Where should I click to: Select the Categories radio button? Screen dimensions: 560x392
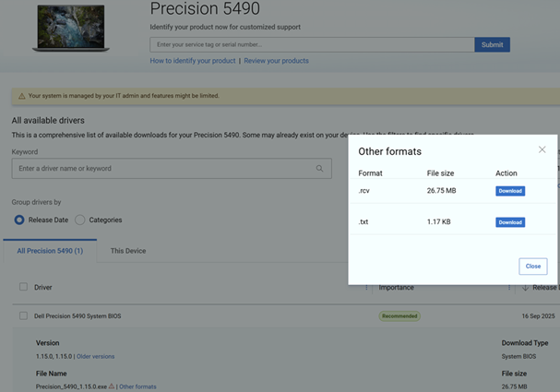80,220
